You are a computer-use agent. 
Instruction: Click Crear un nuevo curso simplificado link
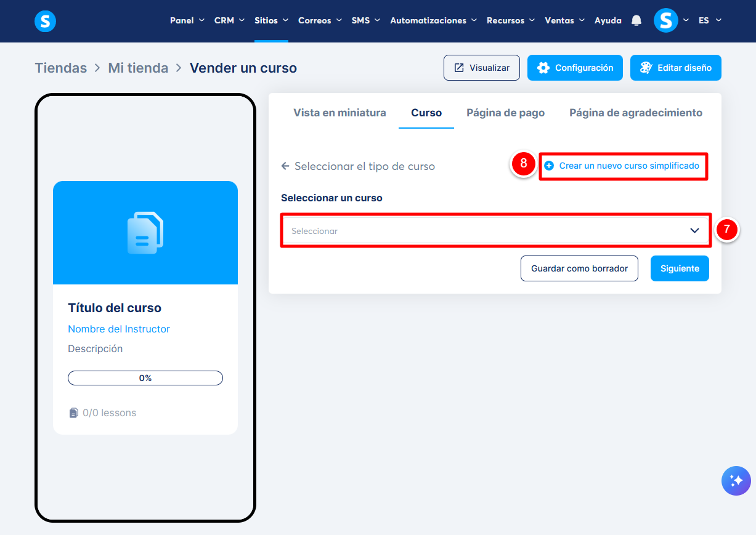coord(629,166)
